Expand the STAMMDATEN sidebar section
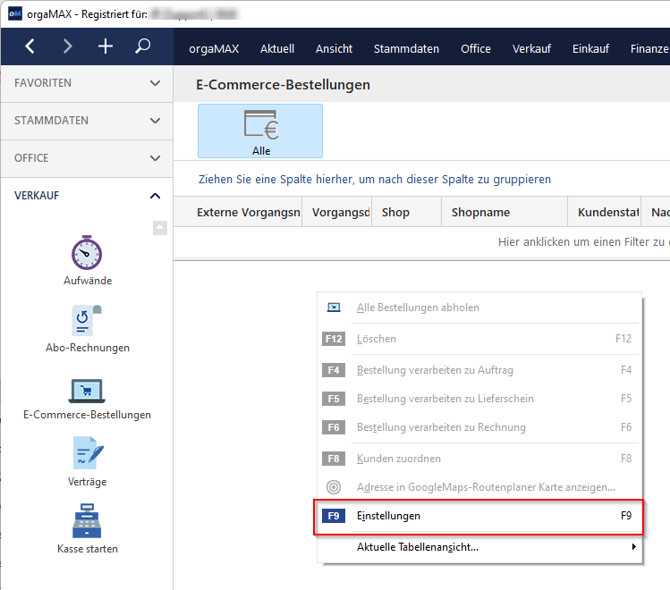The width and height of the screenshot is (670, 590). coord(87,120)
